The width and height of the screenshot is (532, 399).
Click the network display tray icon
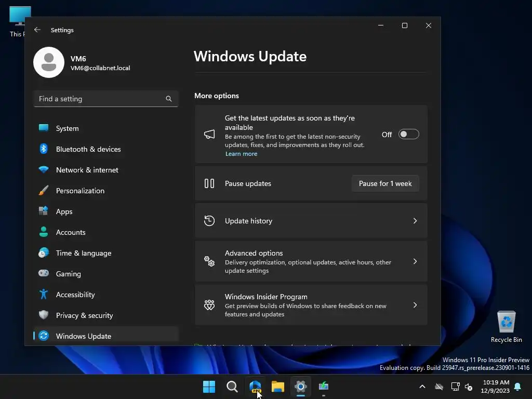click(x=455, y=387)
